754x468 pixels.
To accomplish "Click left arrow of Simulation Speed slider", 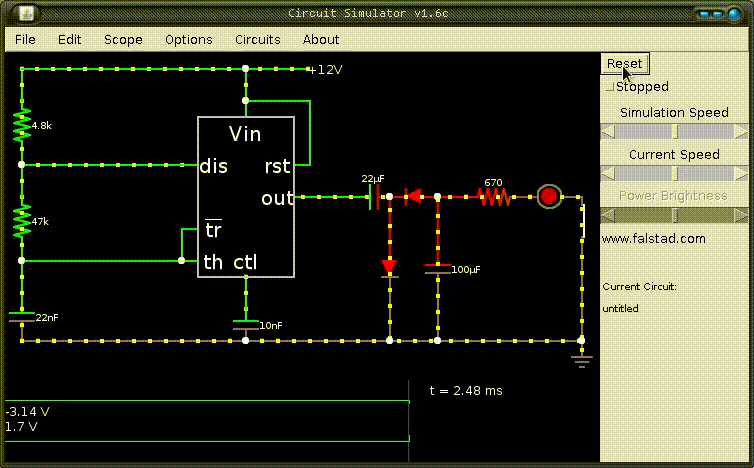I will (x=608, y=131).
